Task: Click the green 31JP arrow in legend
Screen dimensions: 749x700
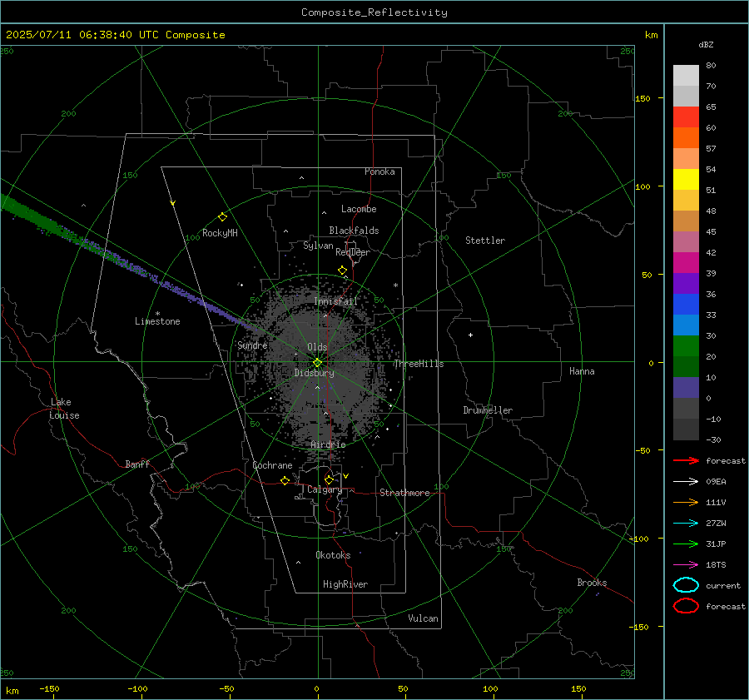Action: [686, 544]
